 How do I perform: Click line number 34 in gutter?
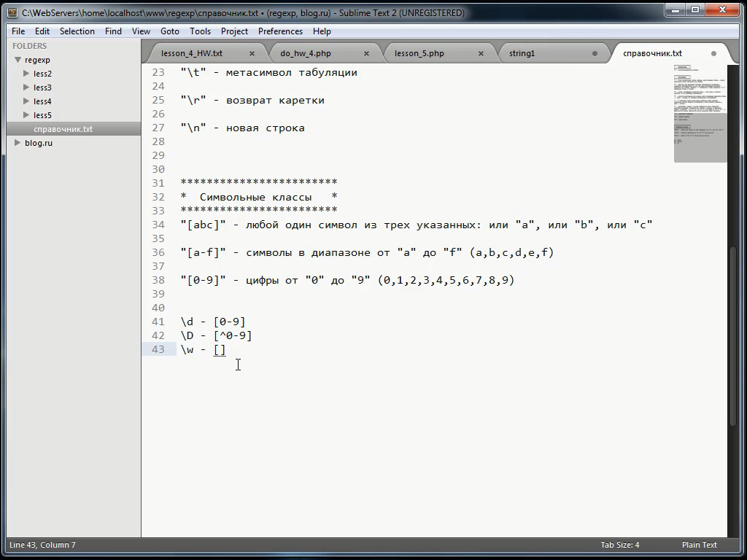point(158,225)
